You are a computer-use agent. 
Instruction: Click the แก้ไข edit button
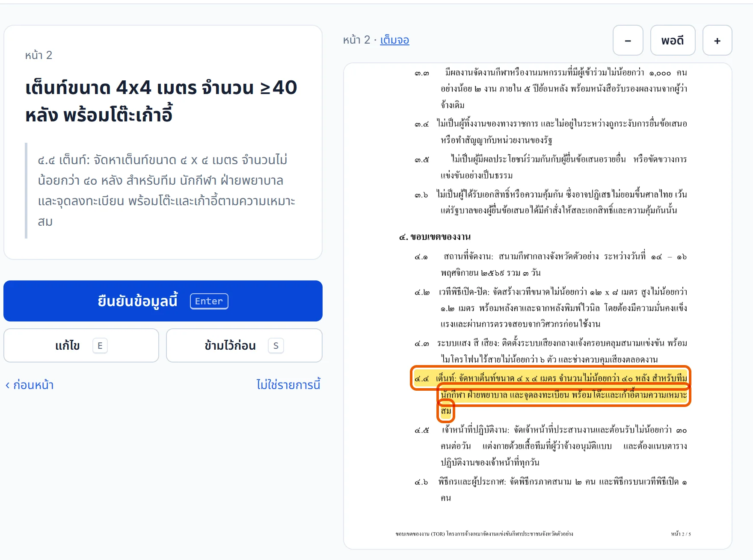tap(81, 345)
